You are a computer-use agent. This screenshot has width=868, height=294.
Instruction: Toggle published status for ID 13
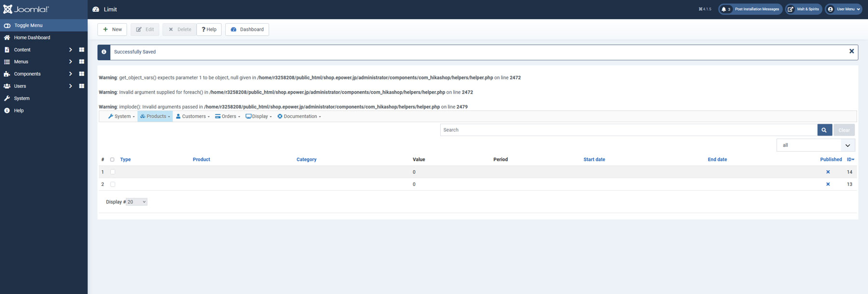coord(828,184)
